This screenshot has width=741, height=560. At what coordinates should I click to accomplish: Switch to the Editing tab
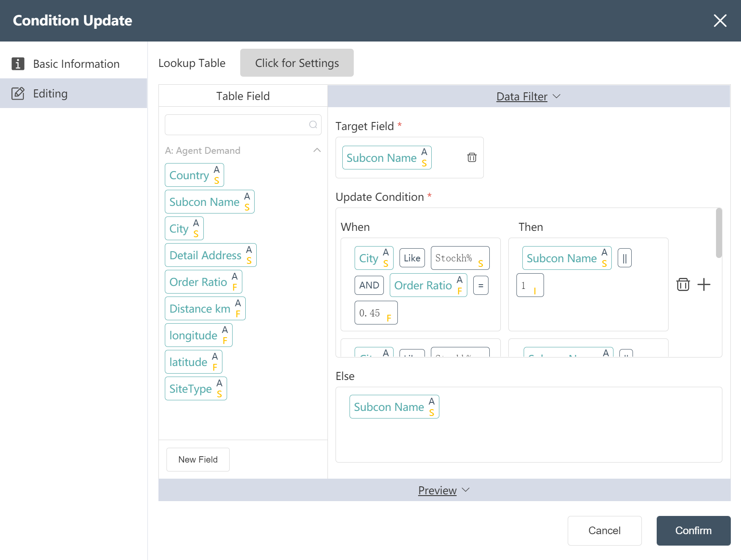50,93
